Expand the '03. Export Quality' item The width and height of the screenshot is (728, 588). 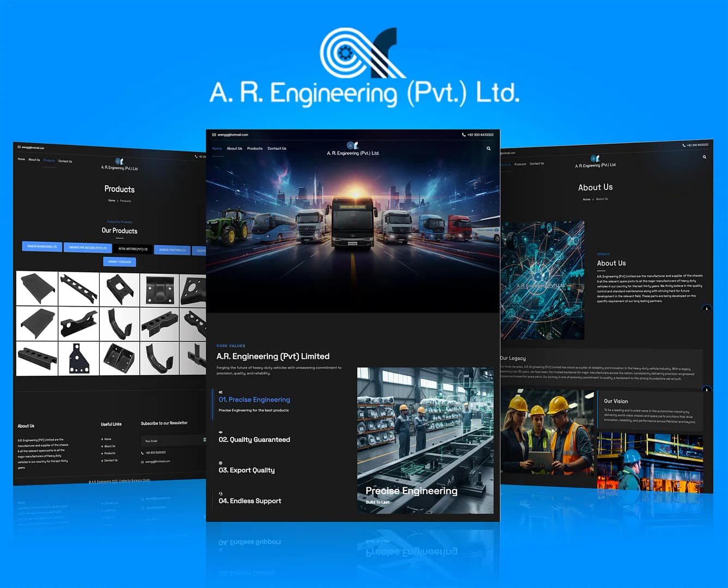pyautogui.click(x=246, y=470)
